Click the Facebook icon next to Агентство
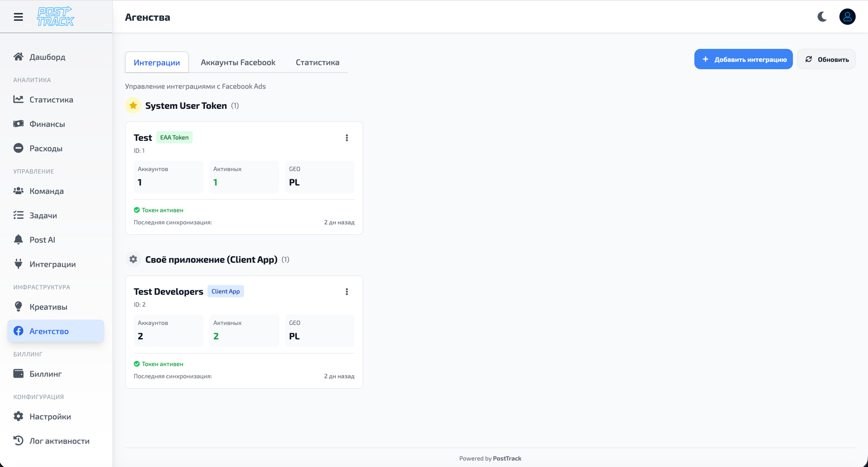The width and height of the screenshot is (868, 467). (18, 331)
